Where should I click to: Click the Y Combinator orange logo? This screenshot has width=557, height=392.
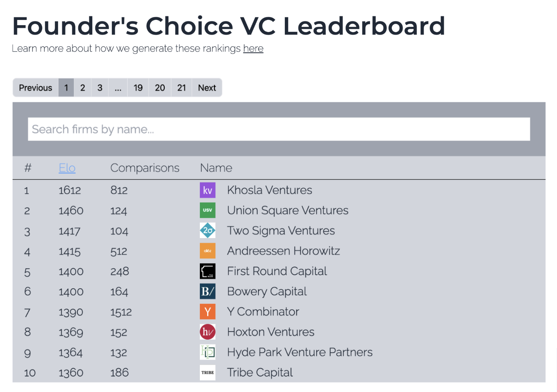(x=208, y=312)
